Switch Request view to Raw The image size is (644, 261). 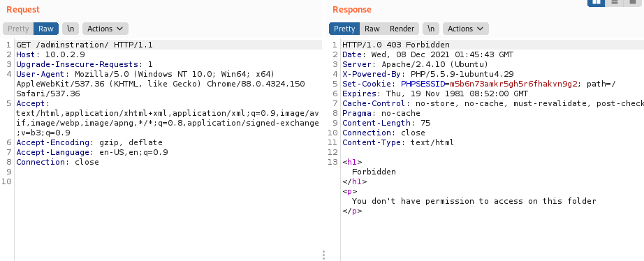(x=46, y=29)
